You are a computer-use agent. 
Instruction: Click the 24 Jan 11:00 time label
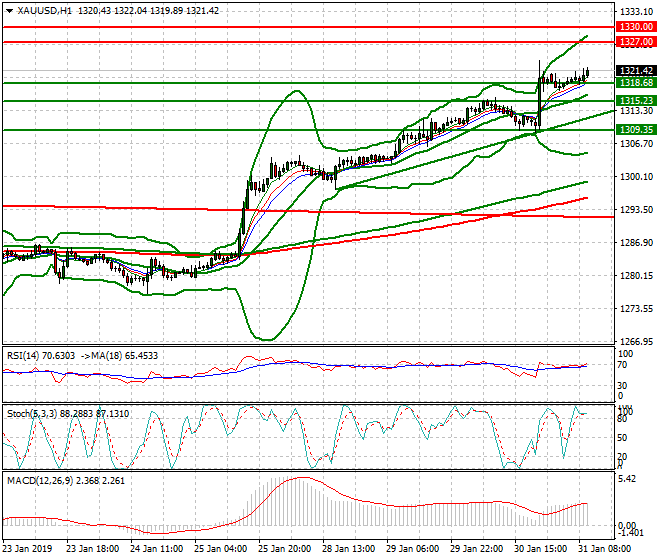coord(156,549)
